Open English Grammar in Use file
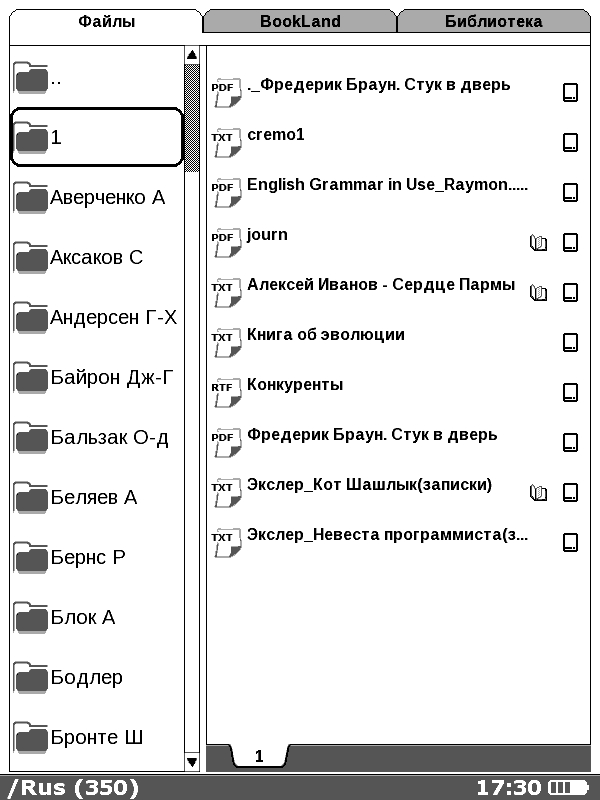Screen dimensions: 600x800 pos(387,185)
